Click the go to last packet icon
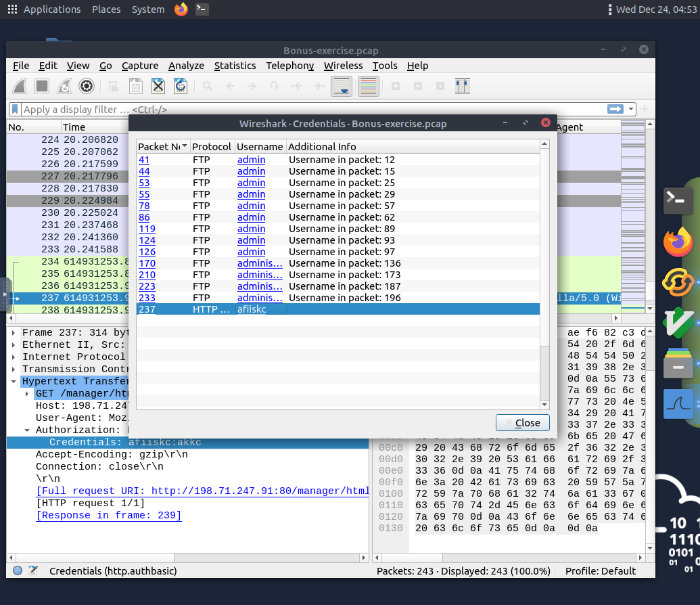 [x=319, y=86]
